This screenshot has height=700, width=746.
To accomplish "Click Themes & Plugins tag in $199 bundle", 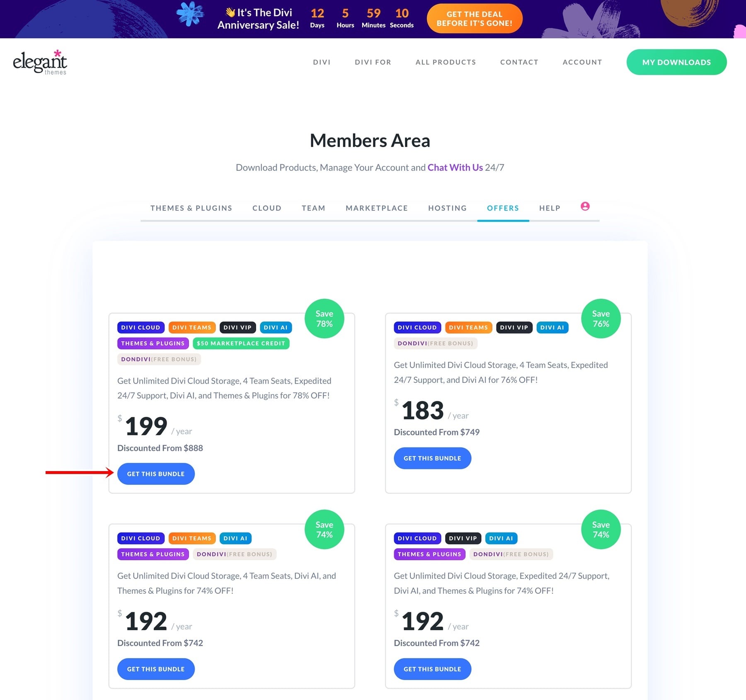I will [x=153, y=343].
